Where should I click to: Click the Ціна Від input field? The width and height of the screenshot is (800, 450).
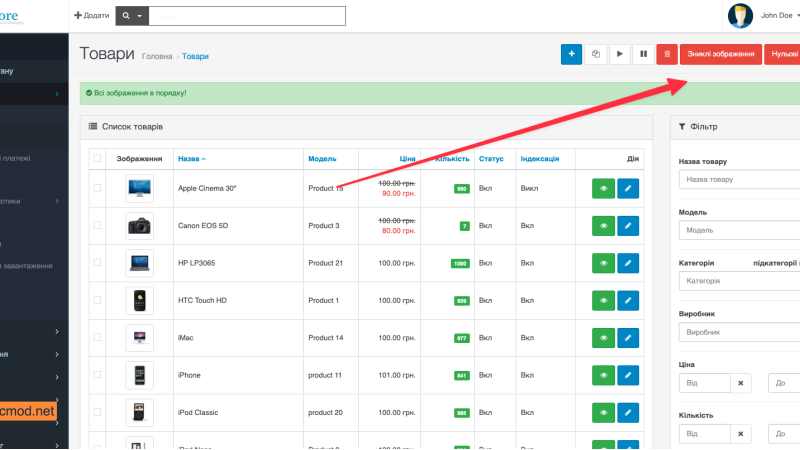pyautogui.click(x=705, y=383)
